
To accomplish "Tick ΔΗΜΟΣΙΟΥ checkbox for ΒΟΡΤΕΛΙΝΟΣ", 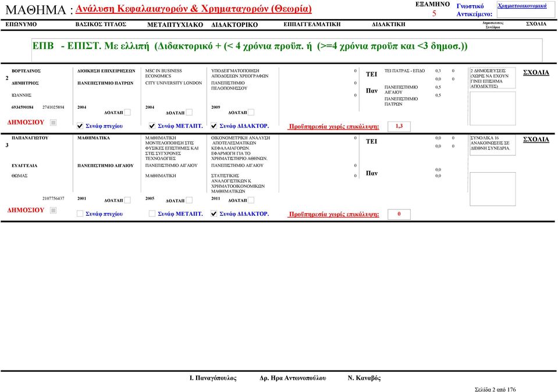I will 54,123.
